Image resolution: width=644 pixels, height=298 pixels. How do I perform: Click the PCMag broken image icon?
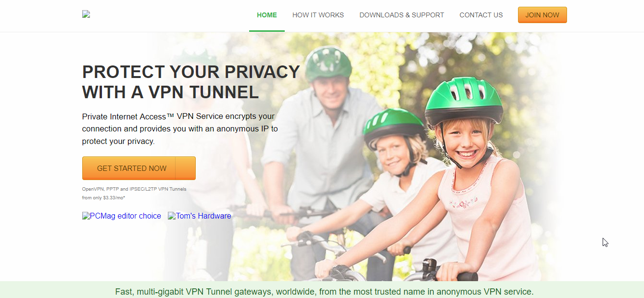pyautogui.click(x=86, y=216)
